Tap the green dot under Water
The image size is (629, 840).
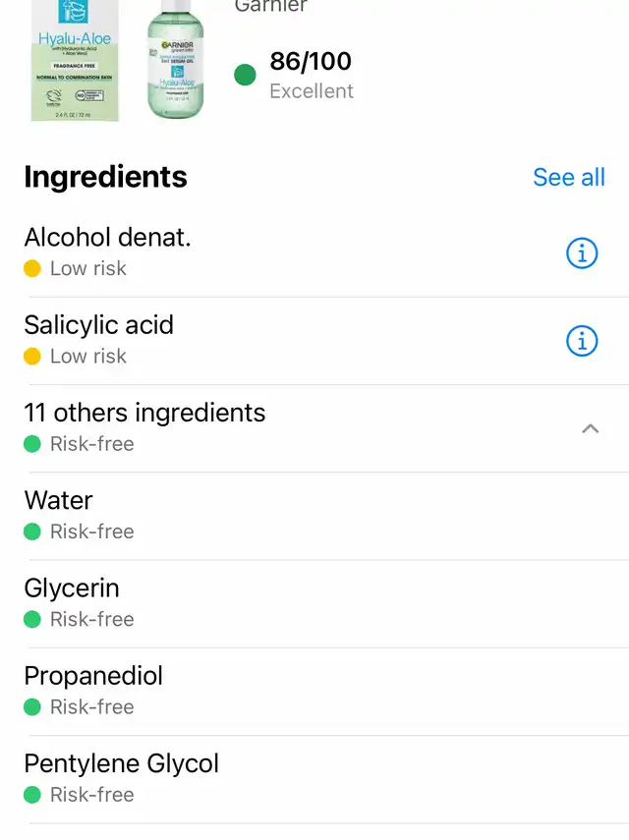pos(32,532)
